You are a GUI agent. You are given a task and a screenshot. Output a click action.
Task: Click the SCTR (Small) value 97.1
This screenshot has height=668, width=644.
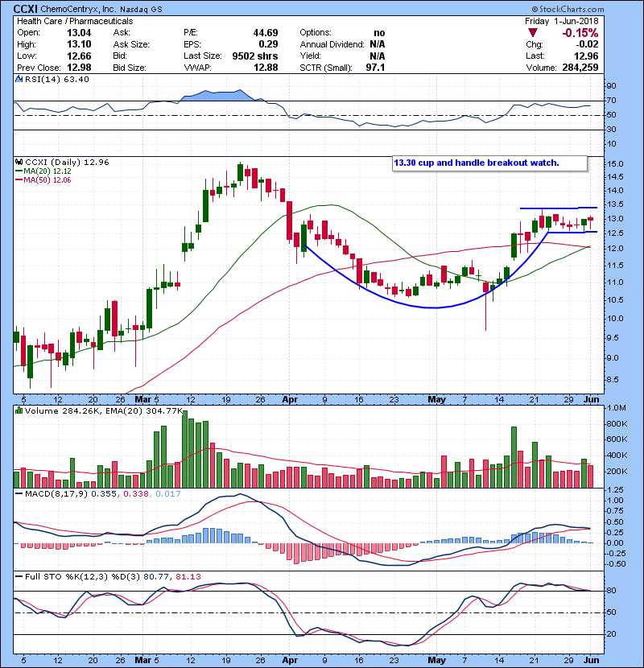pyautogui.click(x=375, y=68)
